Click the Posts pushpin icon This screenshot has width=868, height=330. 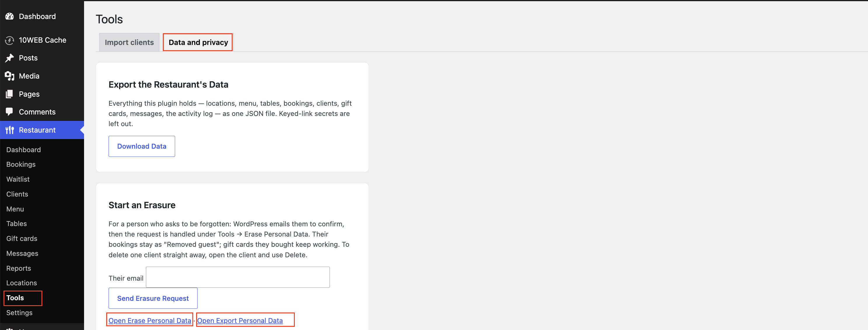(x=9, y=58)
